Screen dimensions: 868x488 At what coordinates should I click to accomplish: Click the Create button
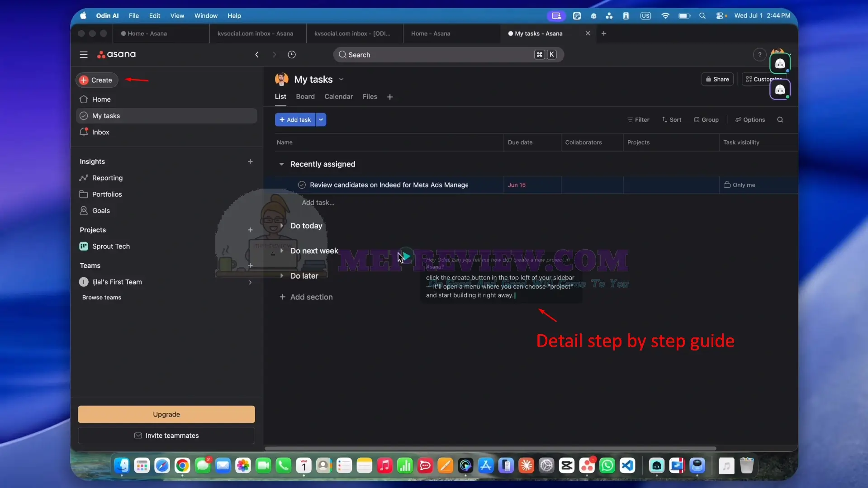[x=97, y=80]
